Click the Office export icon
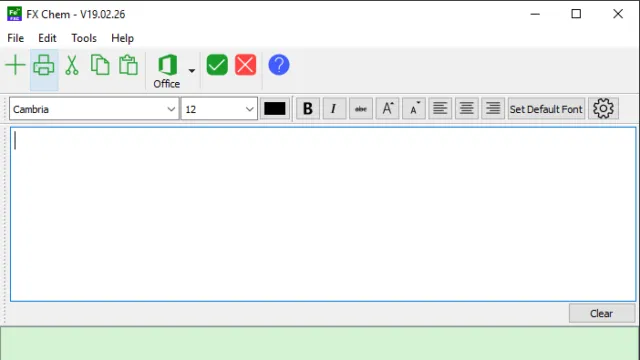Viewport: 640px width, 360px height. point(167,71)
